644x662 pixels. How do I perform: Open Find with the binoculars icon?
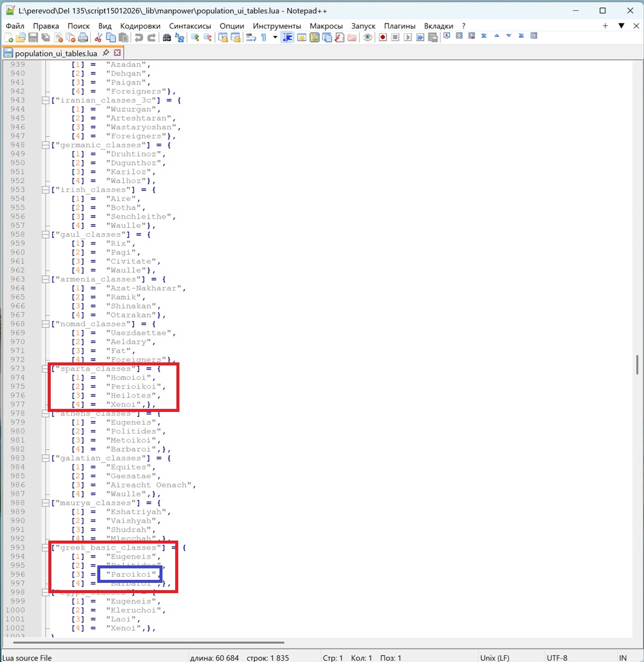(x=167, y=38)
